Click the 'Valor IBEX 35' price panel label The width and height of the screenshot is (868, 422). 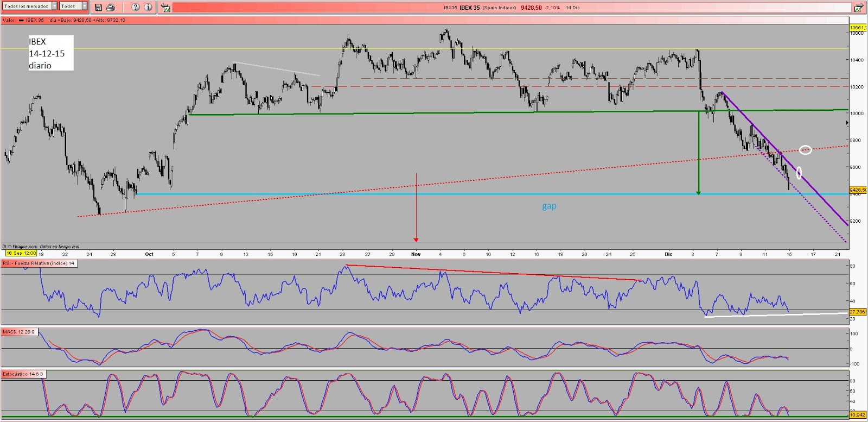click(x=24, y=20)
